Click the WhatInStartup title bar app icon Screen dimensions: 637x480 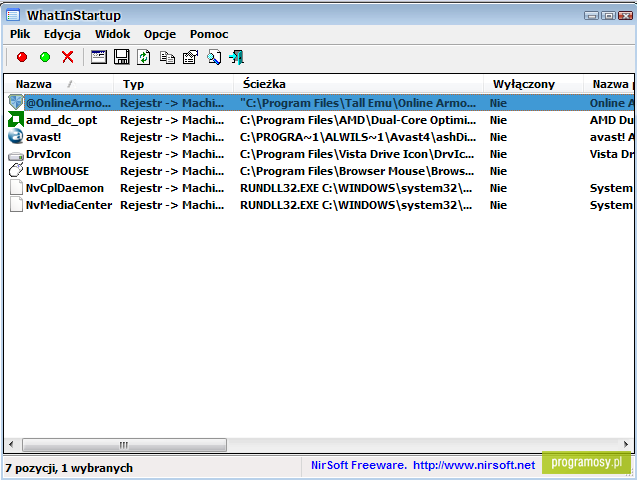[x=13, y=15]
